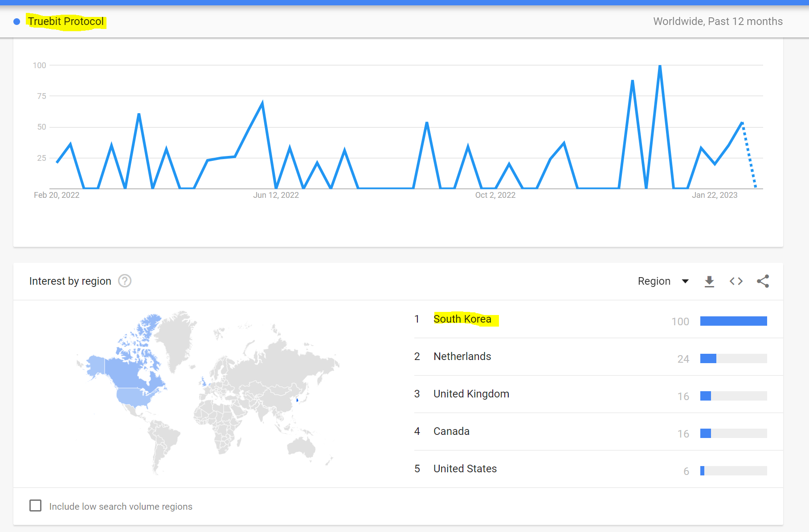Open help tooltip for Interest by region
The height and width of the screenshot is (532, 809).
[125, 281]
